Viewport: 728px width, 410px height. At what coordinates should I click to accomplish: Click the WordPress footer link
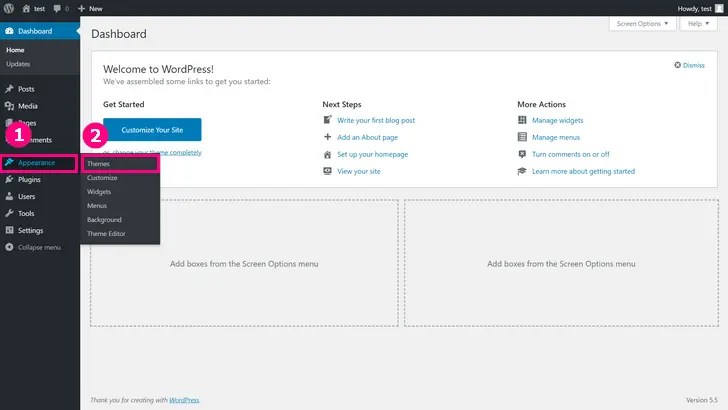coord(184,400)
